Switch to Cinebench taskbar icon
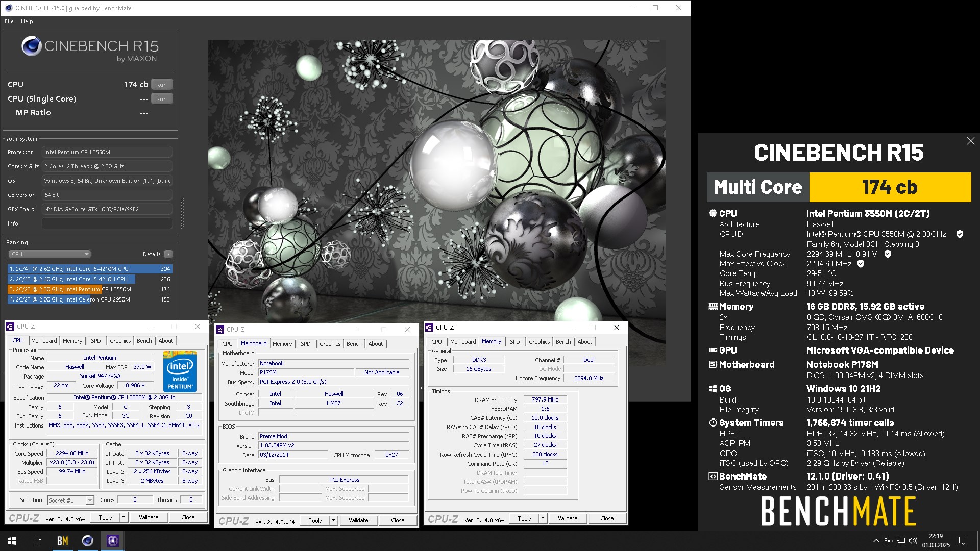 click(87, 541)
